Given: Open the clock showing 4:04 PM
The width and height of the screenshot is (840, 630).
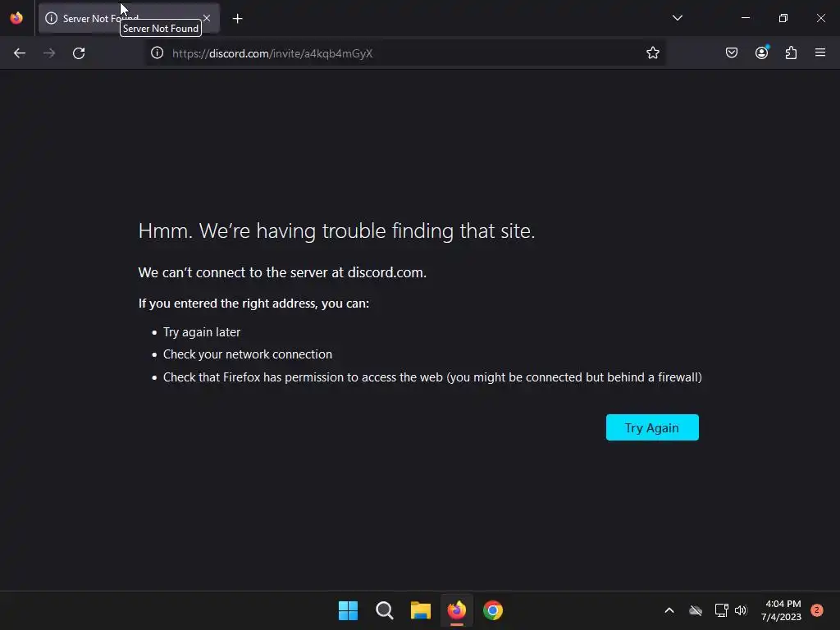Looking at the screenshot, I should click(781, 610).
